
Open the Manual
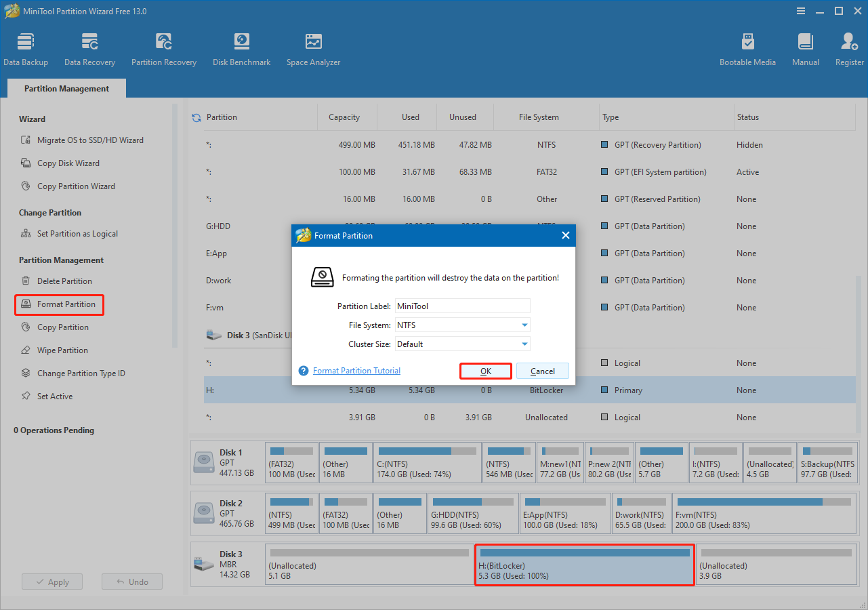(x=805, y=47)
